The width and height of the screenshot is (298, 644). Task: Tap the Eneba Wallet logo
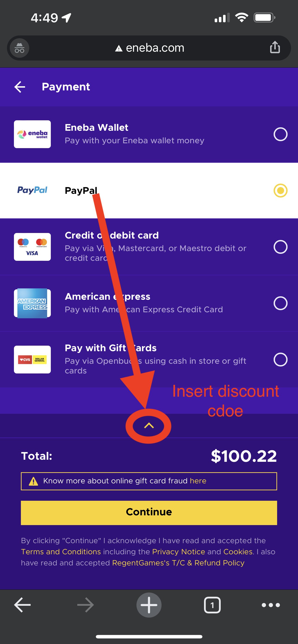click(x=32, y=134)
